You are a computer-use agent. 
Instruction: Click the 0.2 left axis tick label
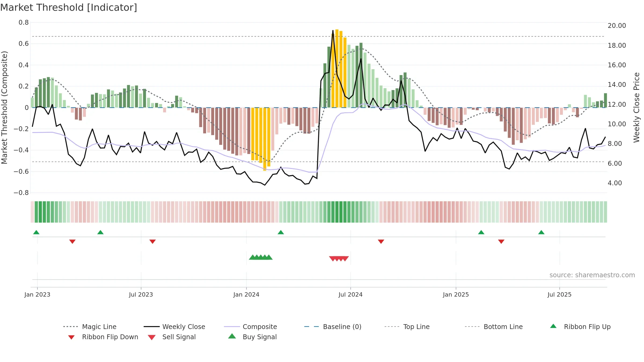point(24,86)
